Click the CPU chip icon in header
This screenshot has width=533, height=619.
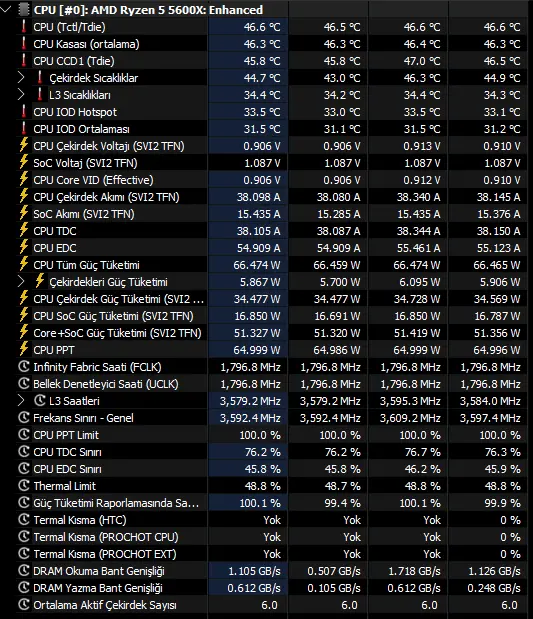[24, 9]
